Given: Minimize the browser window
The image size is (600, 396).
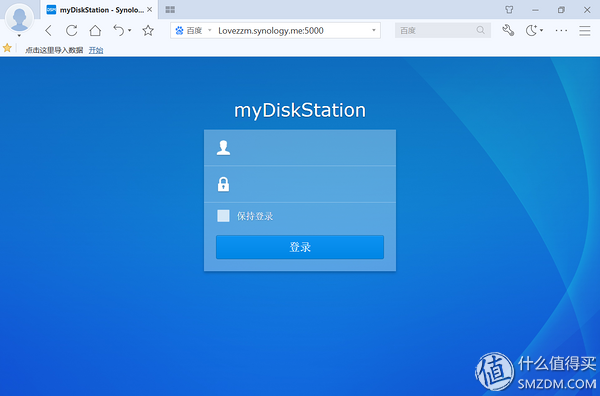Looking at the screenshot, I should click(x=535, y=10).
